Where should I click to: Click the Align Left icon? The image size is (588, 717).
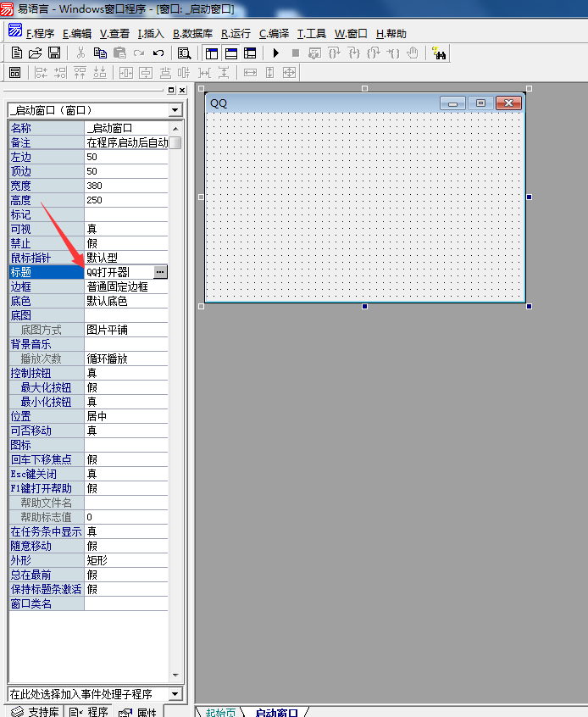point(42,73)
